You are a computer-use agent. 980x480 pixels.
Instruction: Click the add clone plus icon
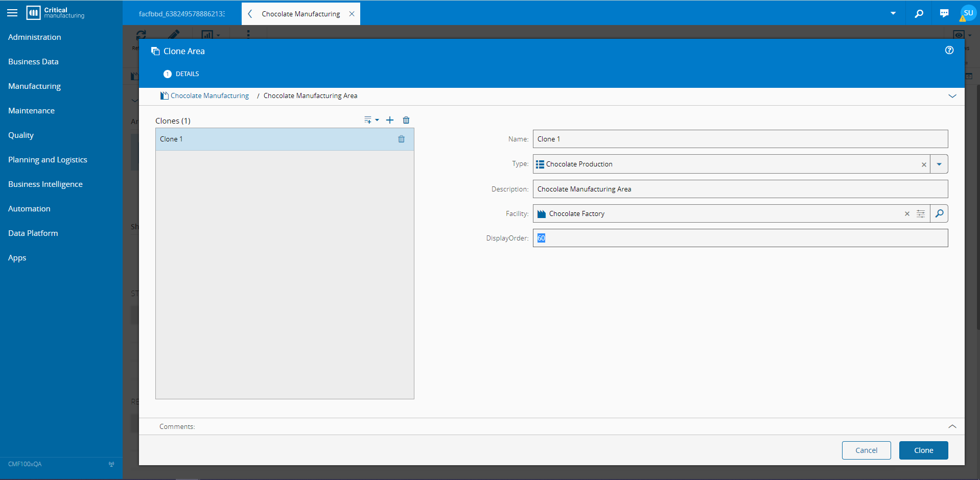(390, 120)
